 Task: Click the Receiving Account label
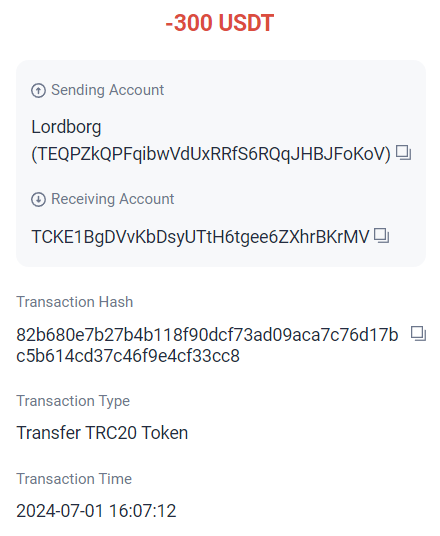point(112,199)
